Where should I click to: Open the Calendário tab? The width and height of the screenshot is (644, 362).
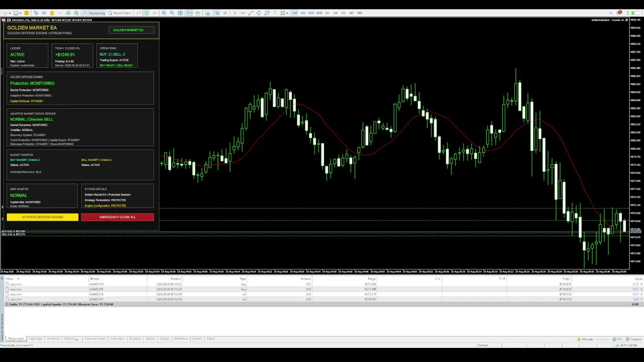[x=117, y=338]
